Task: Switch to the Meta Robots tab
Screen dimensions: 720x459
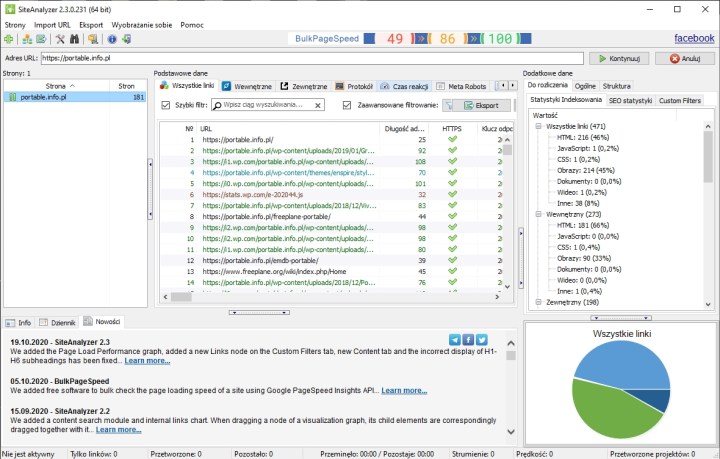Action: coord(461,86)
